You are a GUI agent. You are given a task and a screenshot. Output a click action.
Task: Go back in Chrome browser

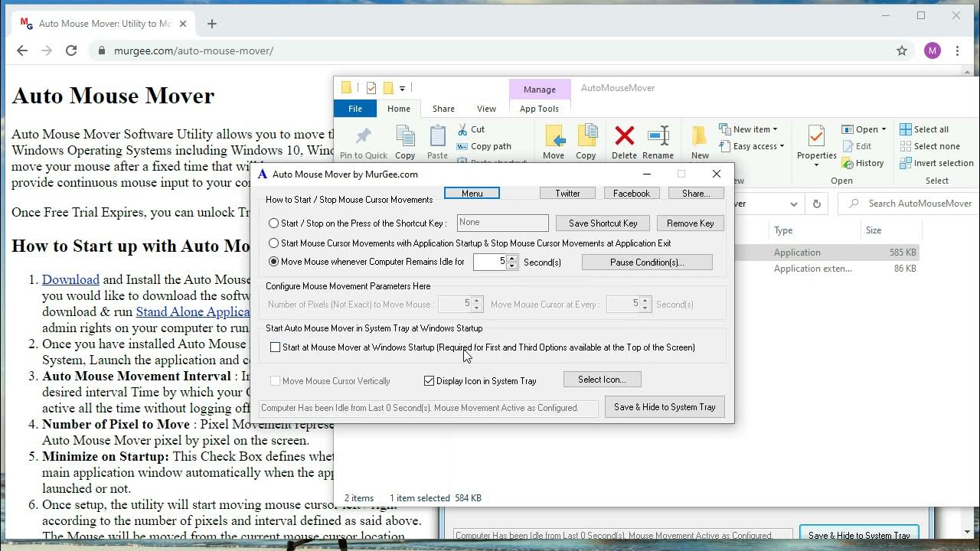tap(22, 51)
